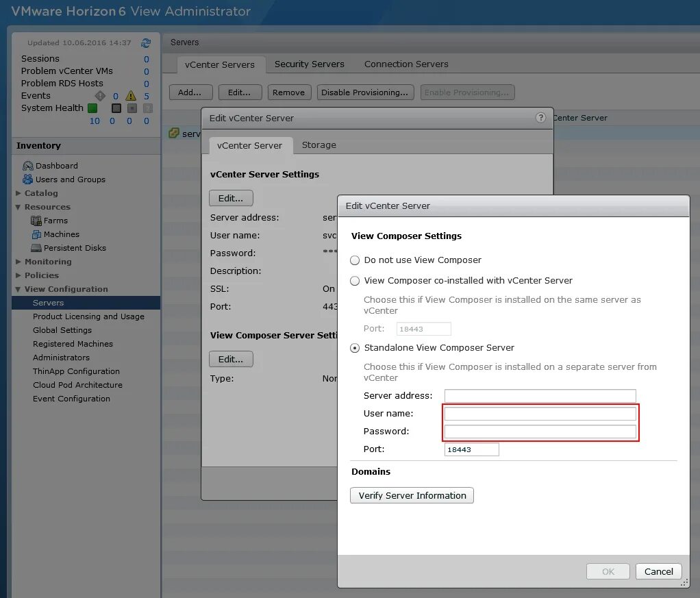700x598 pixels.
Task: Open Farms under Resources
Action: (55, 221)
